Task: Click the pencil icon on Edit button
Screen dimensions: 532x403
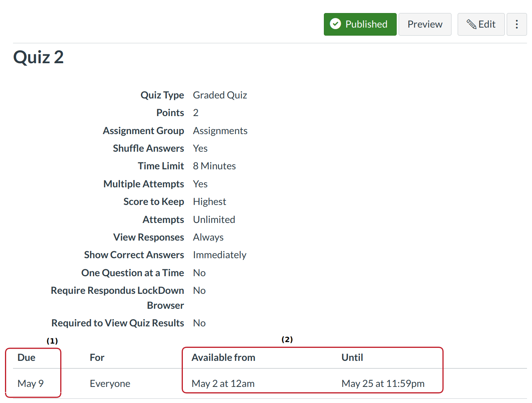Action: 471,24
